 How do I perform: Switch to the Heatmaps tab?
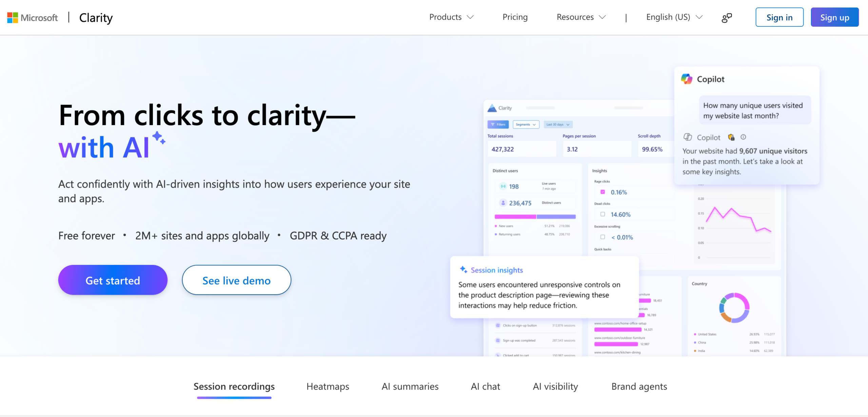[328, 387]
